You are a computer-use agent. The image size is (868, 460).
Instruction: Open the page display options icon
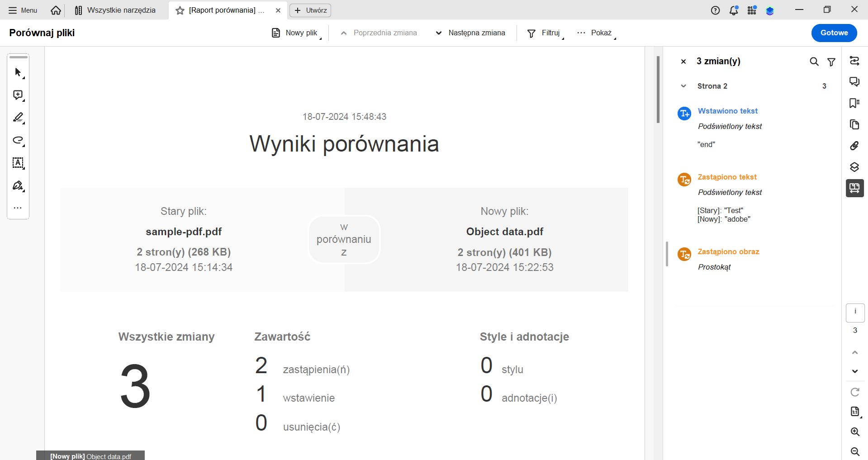click(x=855, y=412)
